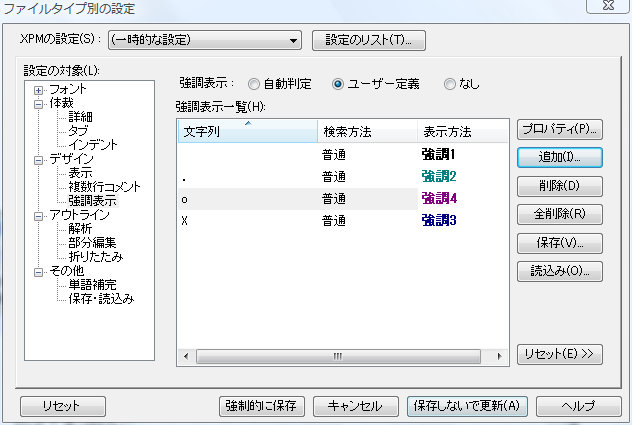
Task: Select the list row showing 強調2
Action: coord(343,177)
